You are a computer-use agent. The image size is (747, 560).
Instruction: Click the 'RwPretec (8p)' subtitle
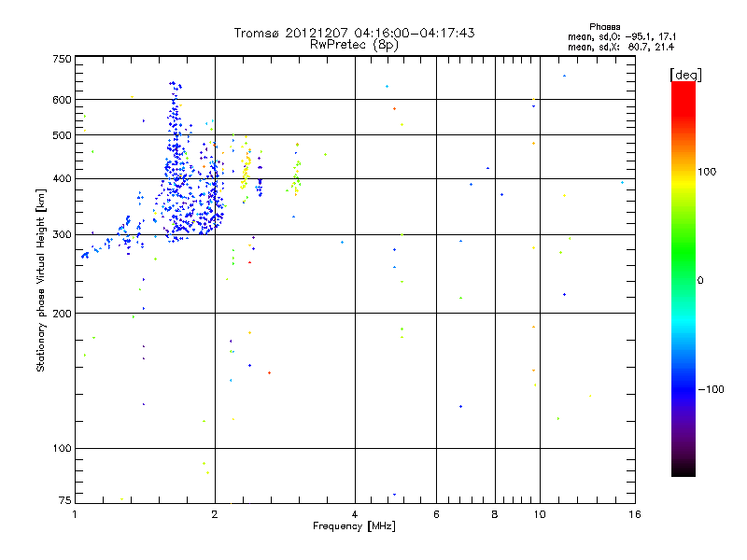click(x=354, y=45)
